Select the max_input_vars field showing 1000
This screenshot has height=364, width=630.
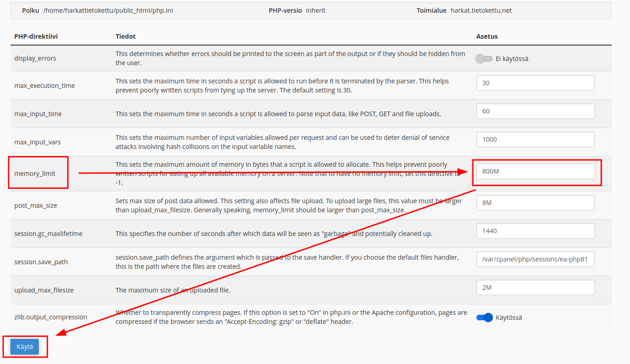click(x=535, y=139)
